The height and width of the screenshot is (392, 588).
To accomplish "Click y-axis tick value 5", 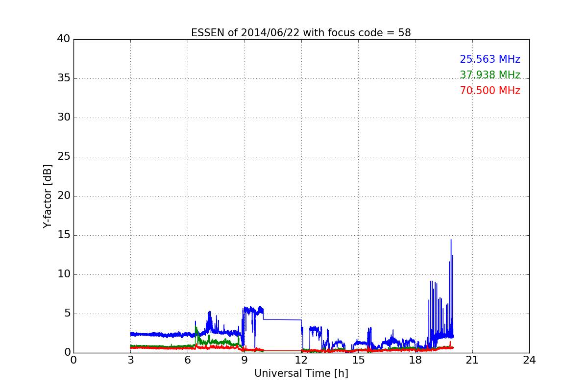I will click(x=67, y=314).
